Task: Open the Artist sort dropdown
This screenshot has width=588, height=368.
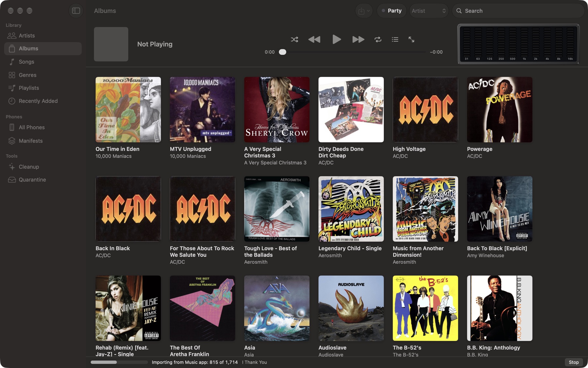Action: (429, 11)
